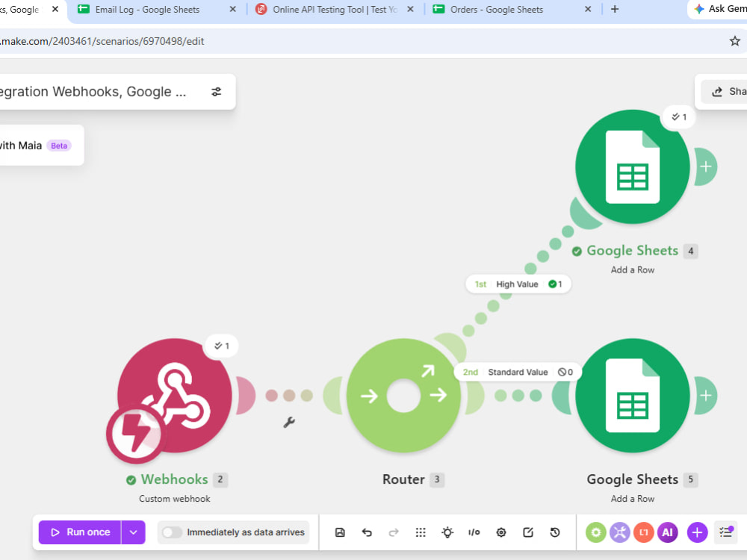
Task: Bookmark this page with star icon
Action: point(734,41)
